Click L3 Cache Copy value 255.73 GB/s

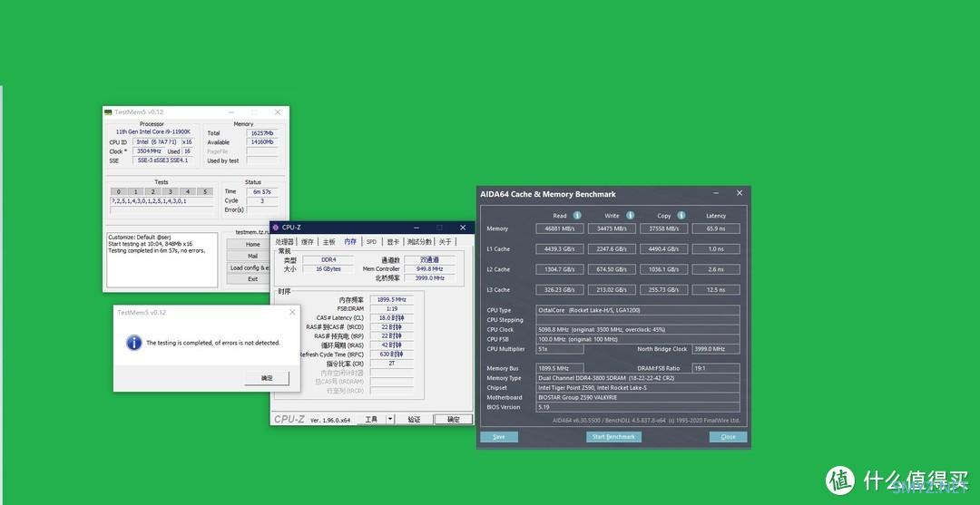tap(663, 289)
